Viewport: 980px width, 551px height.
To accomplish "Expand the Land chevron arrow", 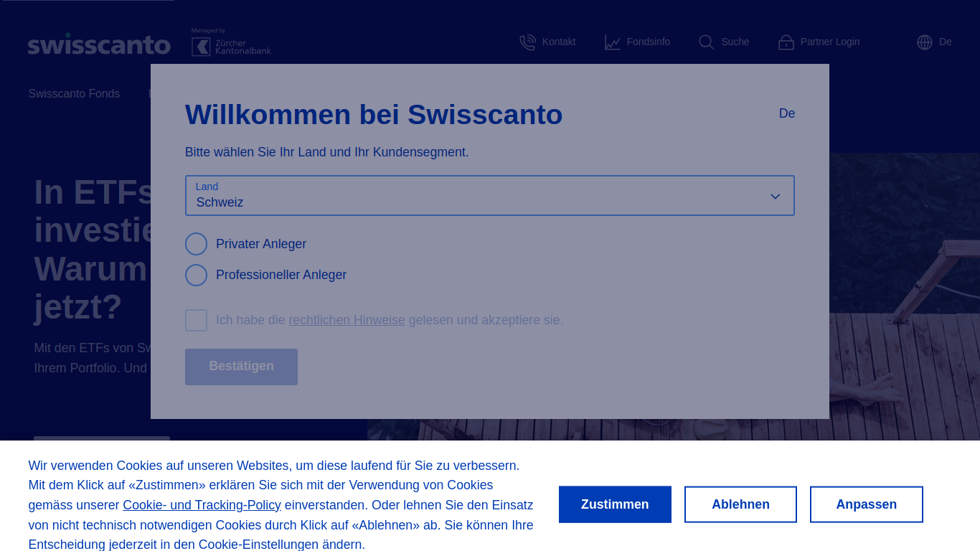I will pos(775,197).
